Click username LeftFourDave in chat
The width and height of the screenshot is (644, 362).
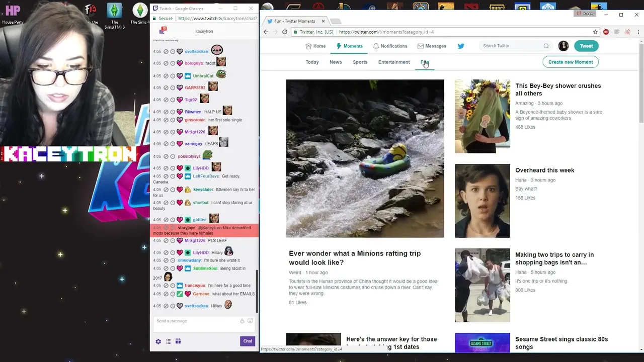tap(206, 176)
